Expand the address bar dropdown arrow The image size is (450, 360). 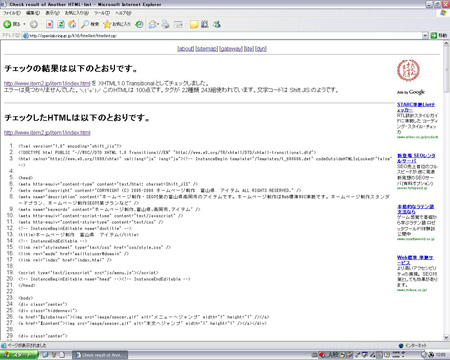(x=425, y=35)
